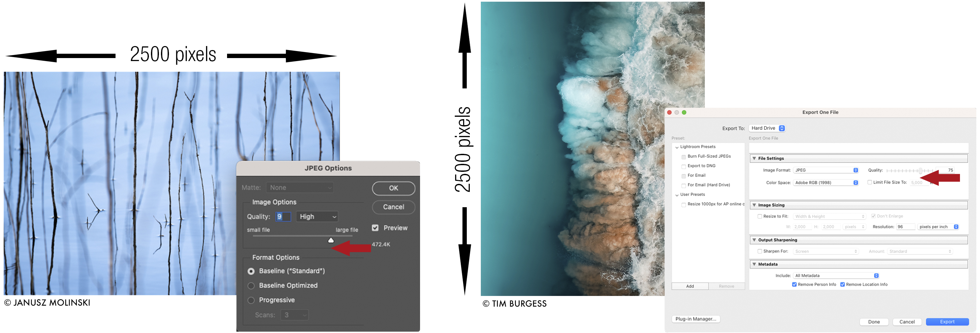Enable the Resize to Fit checkbox
This screenshot has height=333, width=980.
tap(759, 217)
